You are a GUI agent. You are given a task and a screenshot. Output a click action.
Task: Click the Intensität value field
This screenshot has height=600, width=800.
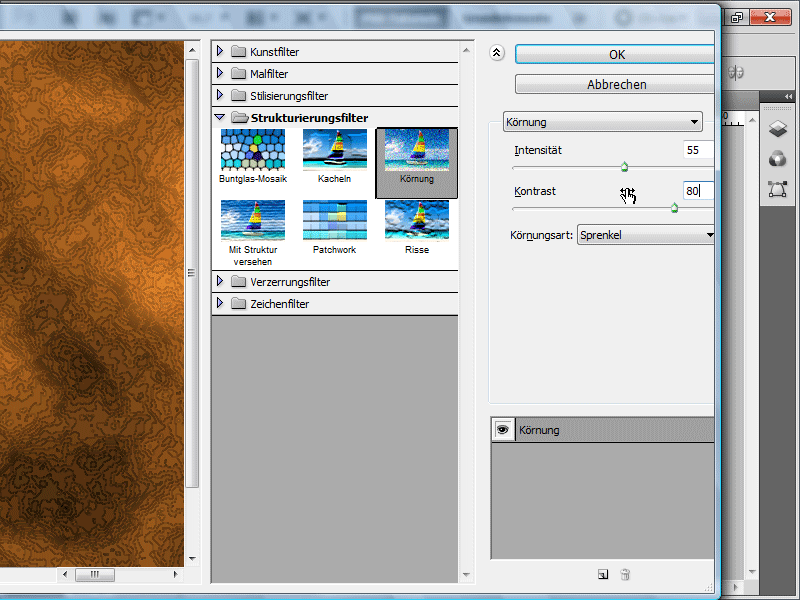pos(698,150)
